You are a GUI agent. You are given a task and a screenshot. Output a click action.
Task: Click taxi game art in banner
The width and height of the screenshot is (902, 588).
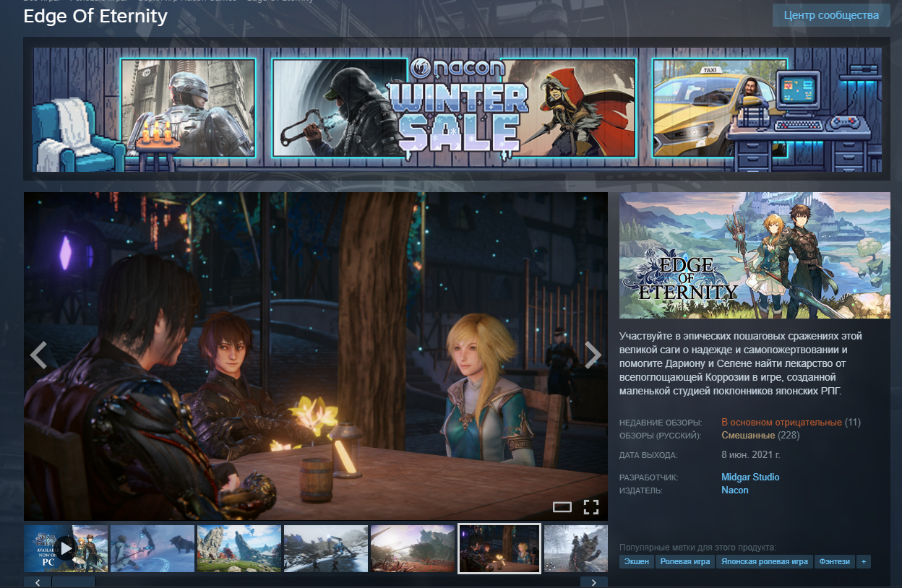click(x=718, y=108)
